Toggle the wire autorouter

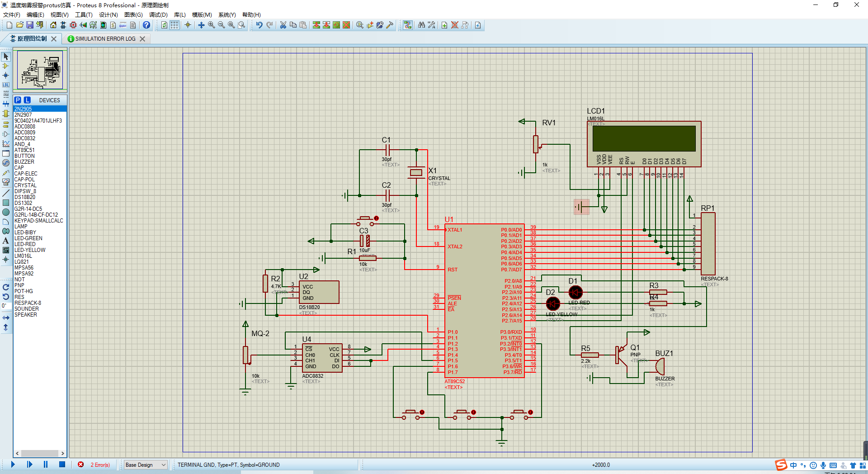click(x=408, y=25)
